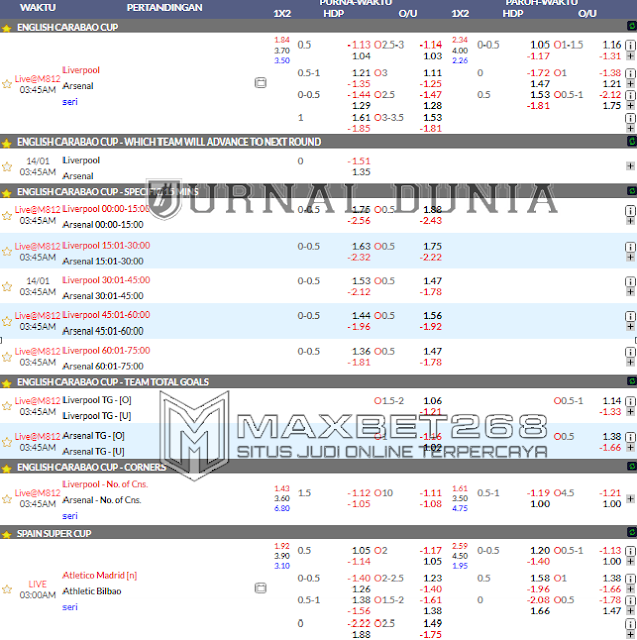Click the half-time HDP column header

(x=513, y=13)
